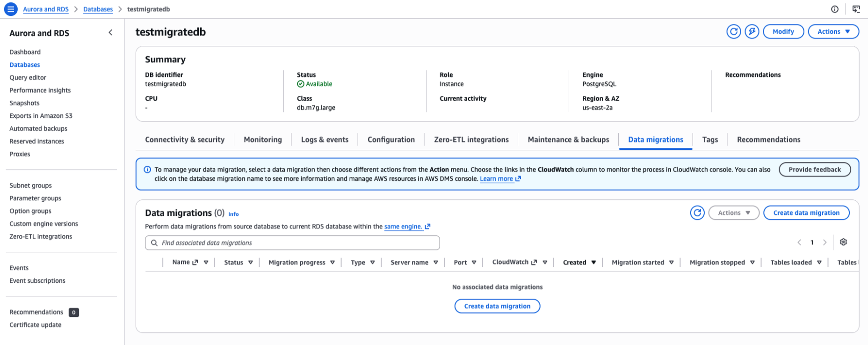Open Parameter groups in sidebar
The height and width of the screenshot is (345, 868).
point(35,198)
